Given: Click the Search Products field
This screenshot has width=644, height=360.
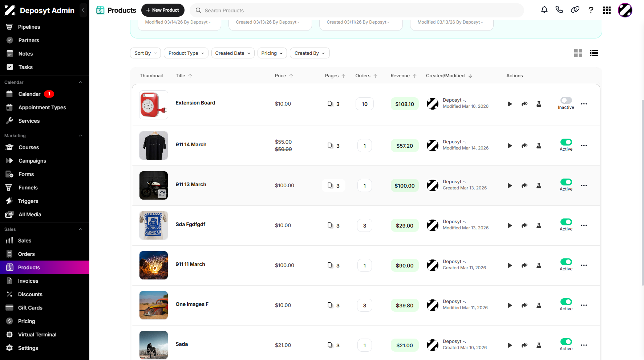Looking at the screenshot, I should (x=357, y=10).
